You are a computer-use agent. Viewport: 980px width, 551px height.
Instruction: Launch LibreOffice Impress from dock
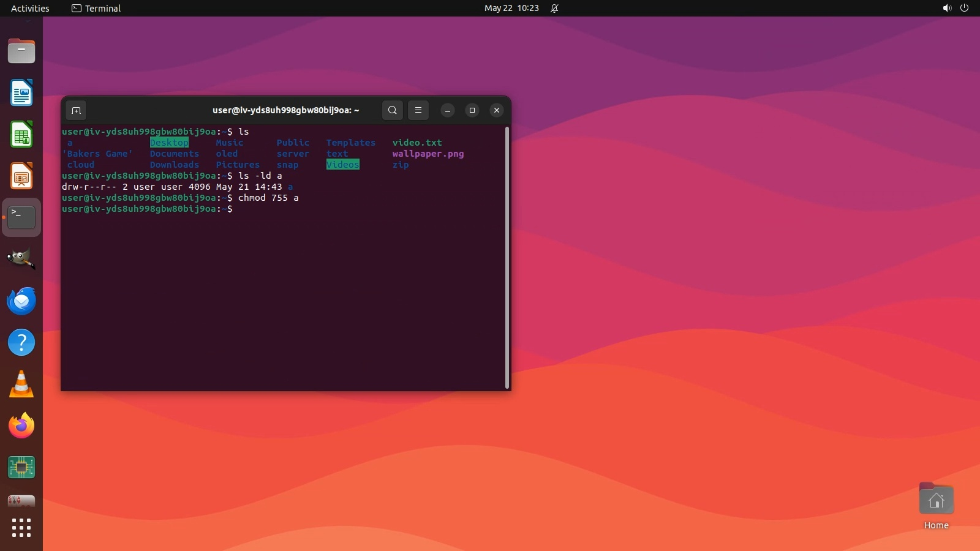point(21,176)
